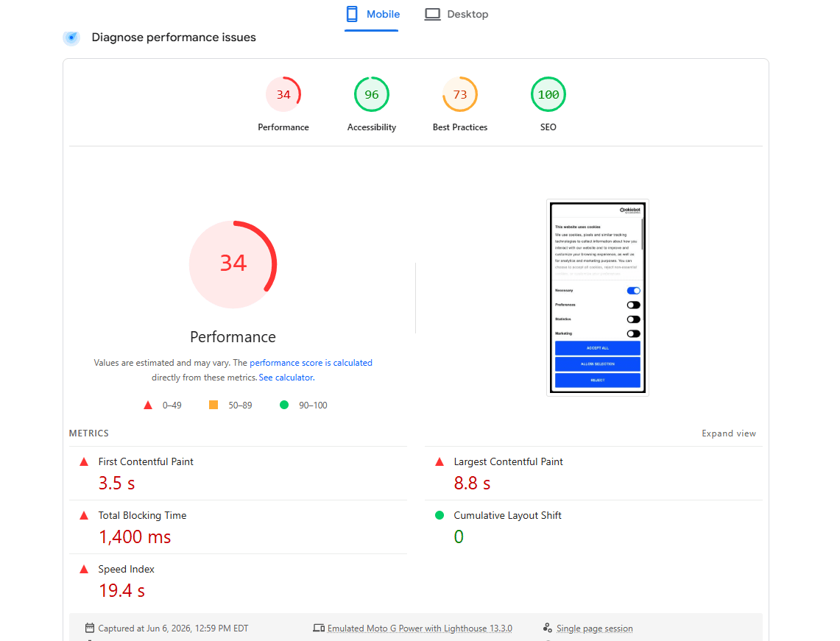Click the Mobile phone icon
Screen dimensions: 840x641
click(x=352, y=15)
